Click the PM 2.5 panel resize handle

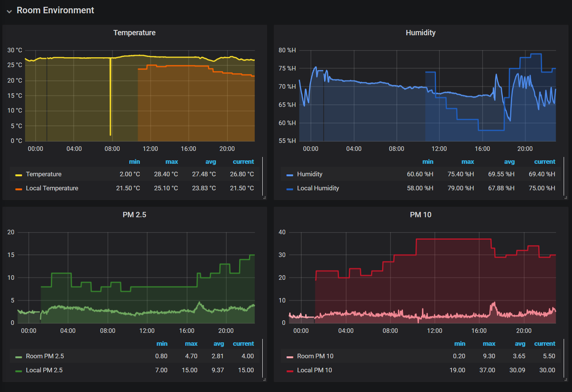264,379
